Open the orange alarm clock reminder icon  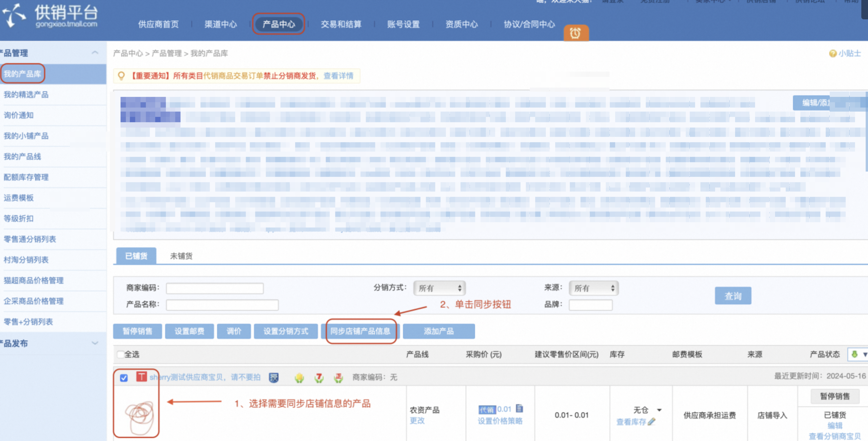[x=576, y=33]
